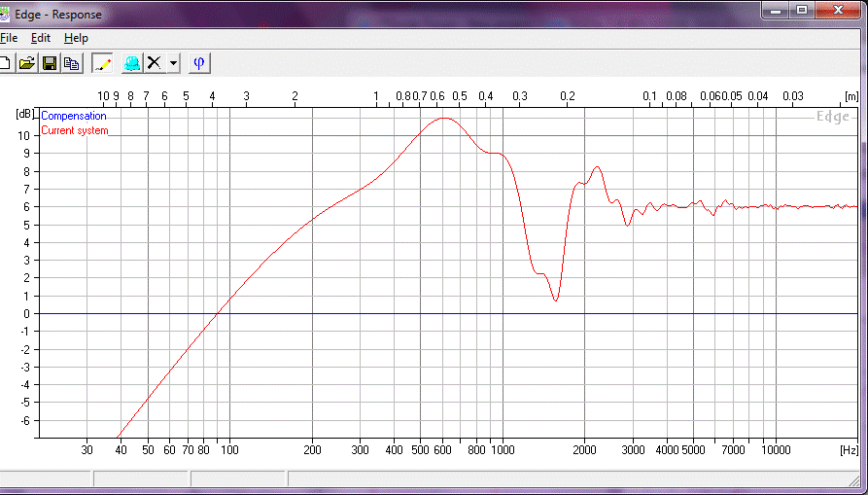The width and height of the screenshot is (868, 495).
Task: Click the Edge watermark text in plot
Action: coord(833,117)
